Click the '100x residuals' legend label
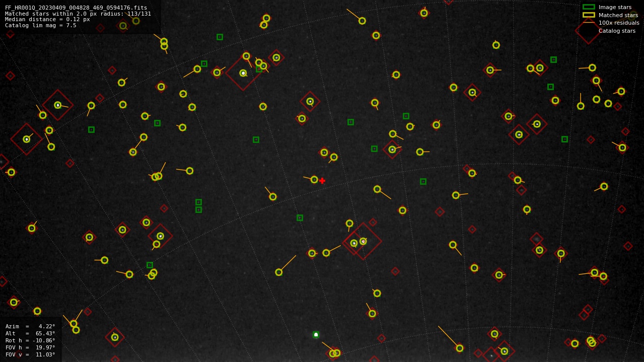The height and width of the screenshot is (362, 644). (x=619, y=23)
